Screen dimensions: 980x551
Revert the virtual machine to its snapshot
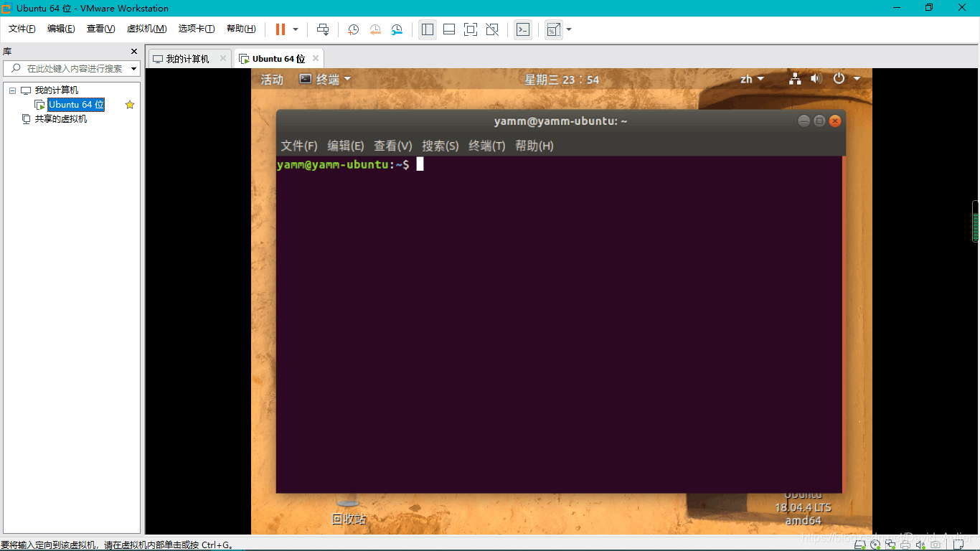375,29
